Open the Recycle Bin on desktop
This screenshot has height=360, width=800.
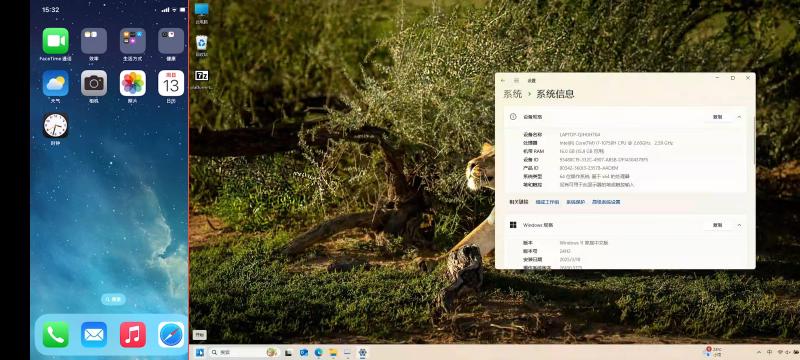(202, 42)
